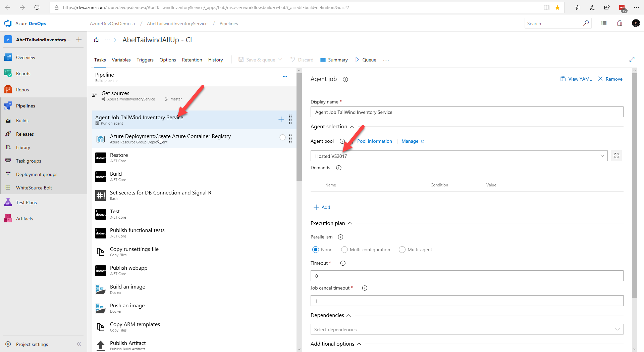Image resolution: width=644 pixels, height=352 pixels.
Task: Switch to the Triggers tab
Action: coord(145,60)
